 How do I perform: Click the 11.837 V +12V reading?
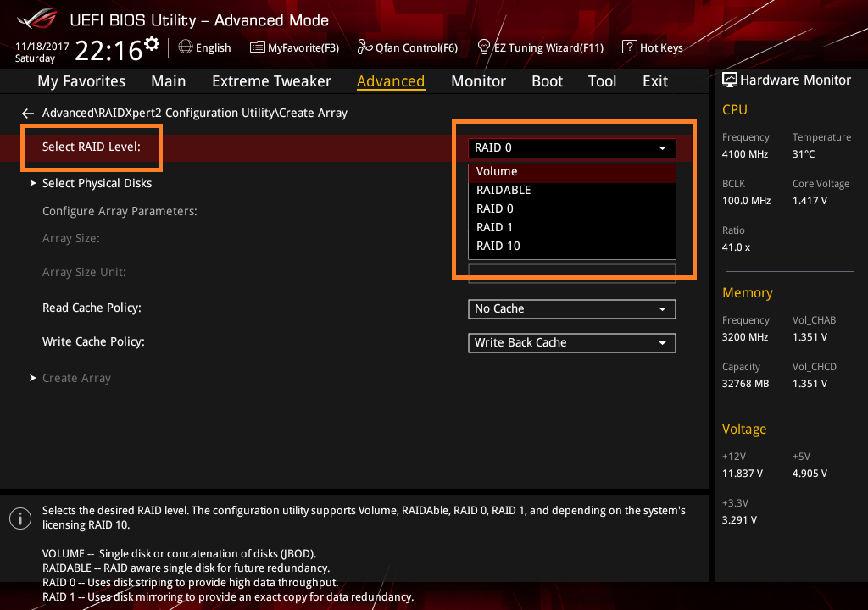coord(743,474)
